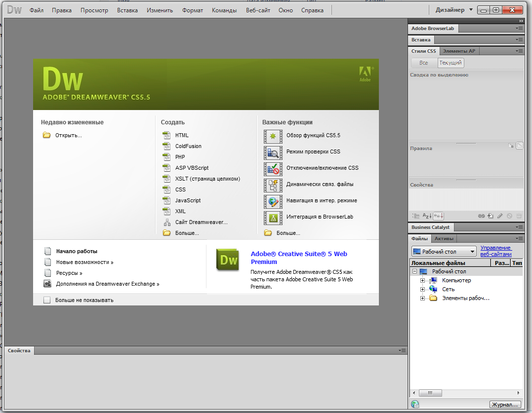
Task: Open the Просмотр menu
Action: [x=94, y=10]
